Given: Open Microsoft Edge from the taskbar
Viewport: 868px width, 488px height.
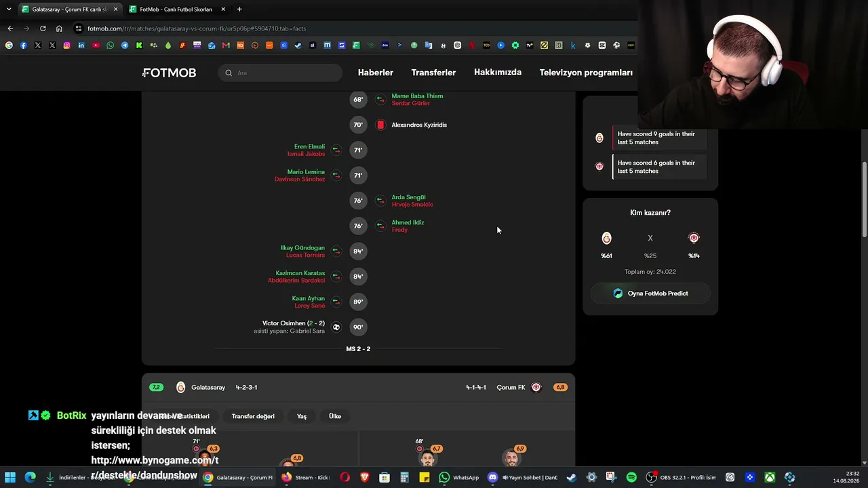Looking at the screenshot, I should (31, 477).
